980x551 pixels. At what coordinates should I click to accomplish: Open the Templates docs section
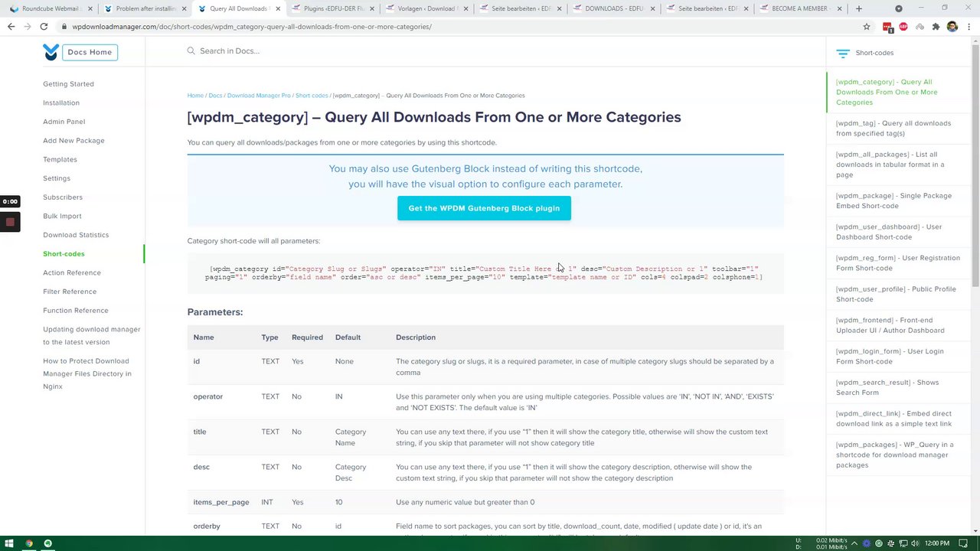[60, 159]
